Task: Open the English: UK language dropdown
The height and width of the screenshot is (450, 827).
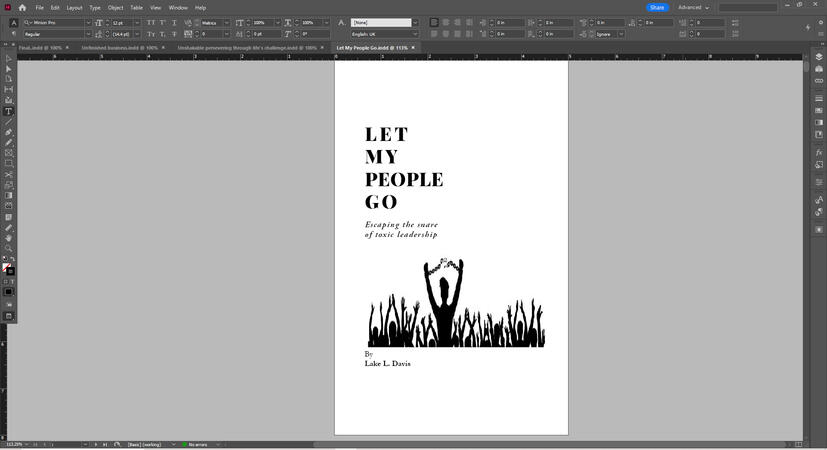Action: pyautogui.click(x=416, y=34)
